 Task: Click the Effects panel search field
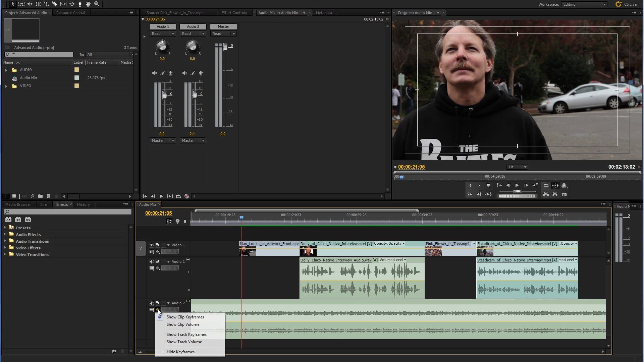pyautogui.click(x=68, y=212)
